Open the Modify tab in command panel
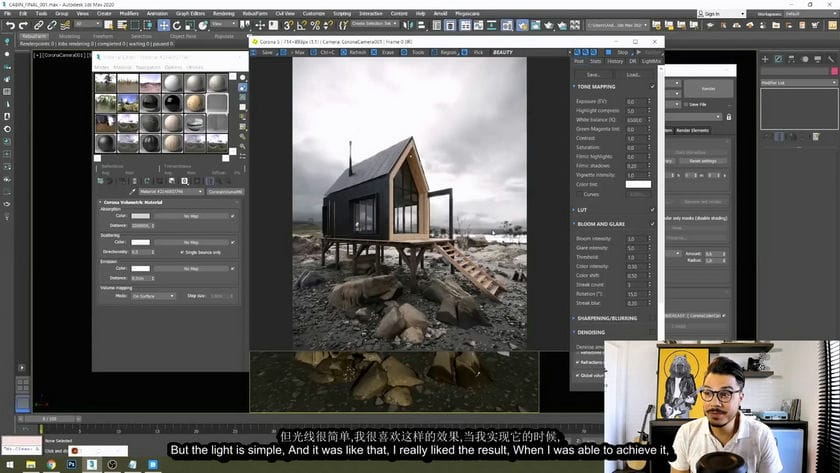The height and width of the screenshot is (473, 840). pyautogui.click(x=778, y=59)
